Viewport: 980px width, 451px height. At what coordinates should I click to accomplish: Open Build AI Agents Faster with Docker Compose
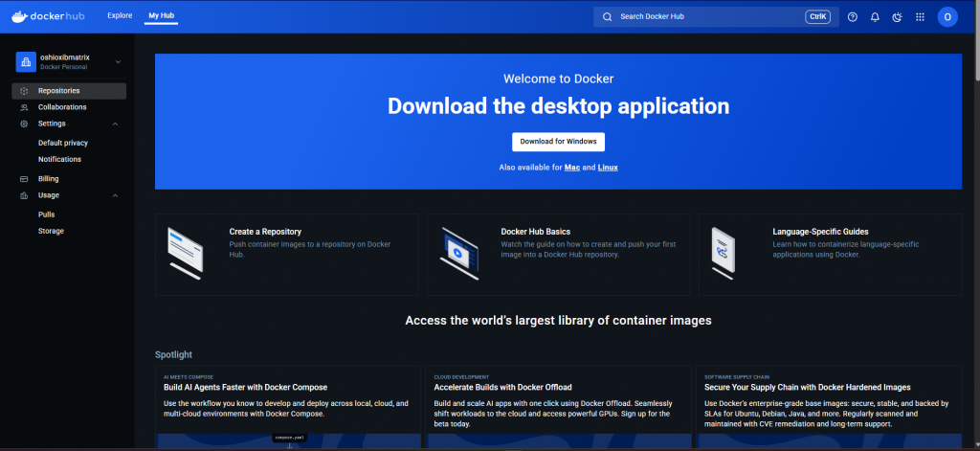[x=246, y=387]
